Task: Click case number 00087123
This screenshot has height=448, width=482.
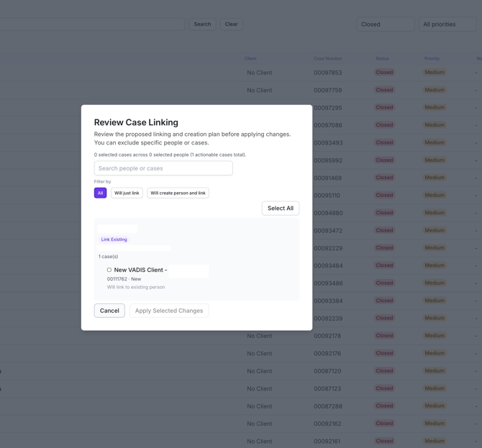Action: pos(327,389)
